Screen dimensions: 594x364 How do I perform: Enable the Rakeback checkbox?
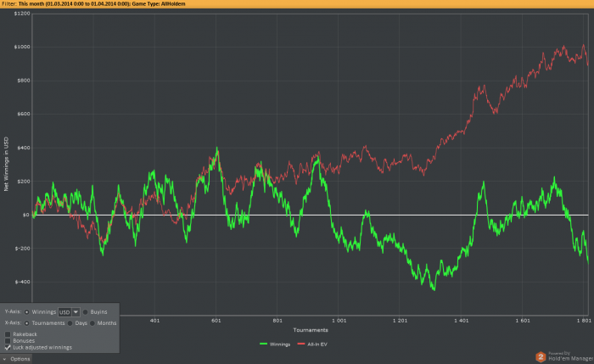[x=8, y=334]
